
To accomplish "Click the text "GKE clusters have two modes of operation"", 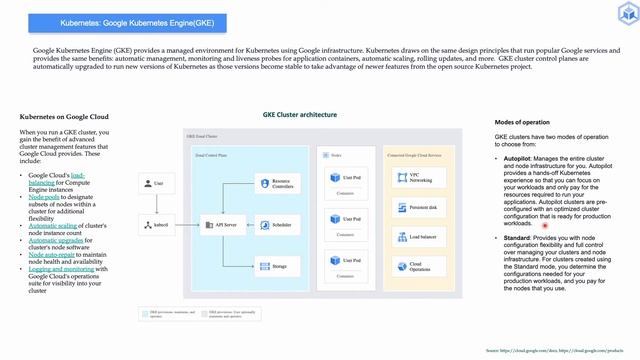I will 551,140.
